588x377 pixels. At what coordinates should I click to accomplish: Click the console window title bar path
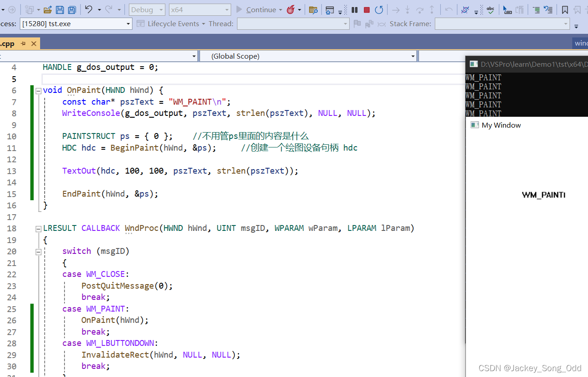point(534,64)
